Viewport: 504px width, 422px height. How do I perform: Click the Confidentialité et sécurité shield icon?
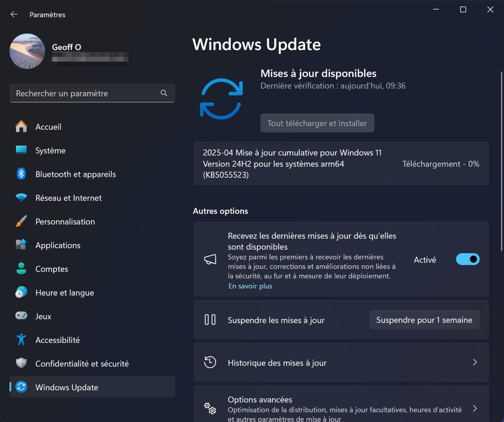coord(21,363)
